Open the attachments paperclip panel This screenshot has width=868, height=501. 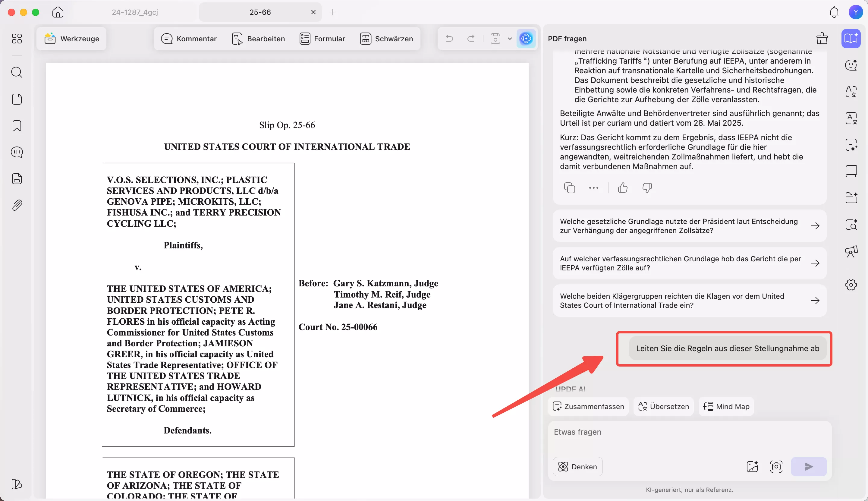[17, 205]
